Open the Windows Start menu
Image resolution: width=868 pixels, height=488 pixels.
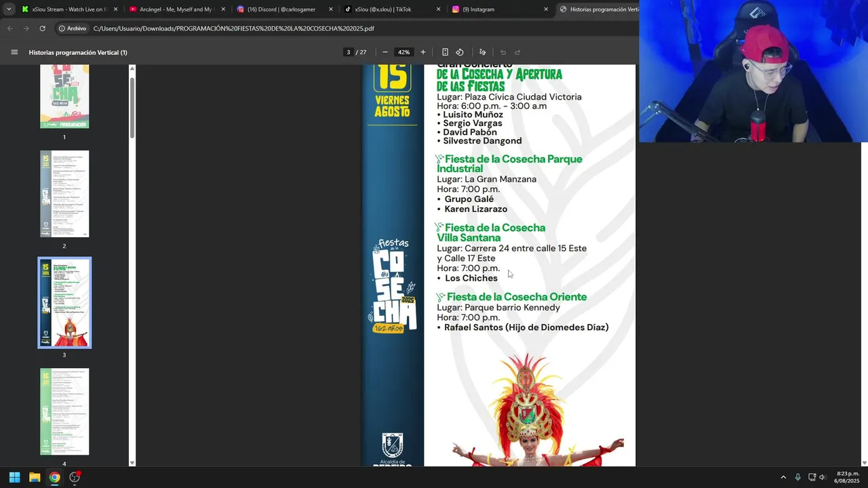(14, 477)
